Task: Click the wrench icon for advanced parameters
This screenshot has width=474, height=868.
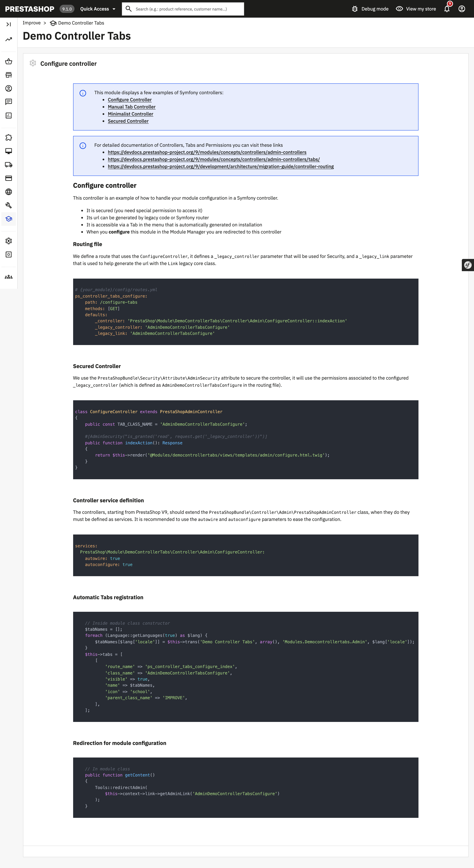Action: (x=9, y=205)
